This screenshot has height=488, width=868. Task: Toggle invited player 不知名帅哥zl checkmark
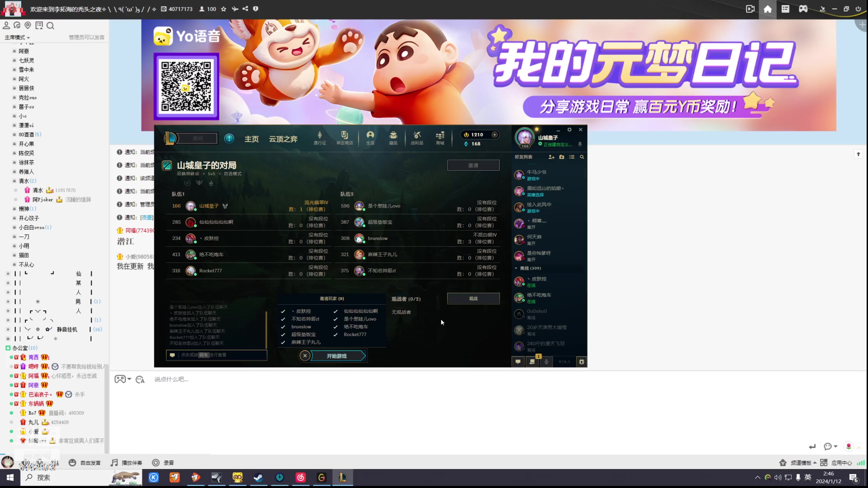(x=283, y=319)
